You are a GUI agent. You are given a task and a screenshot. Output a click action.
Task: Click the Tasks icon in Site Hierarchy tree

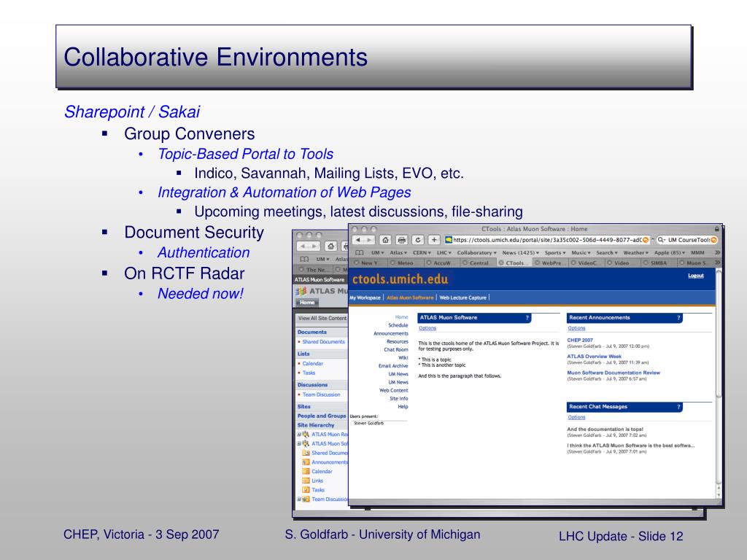point(306,490)
